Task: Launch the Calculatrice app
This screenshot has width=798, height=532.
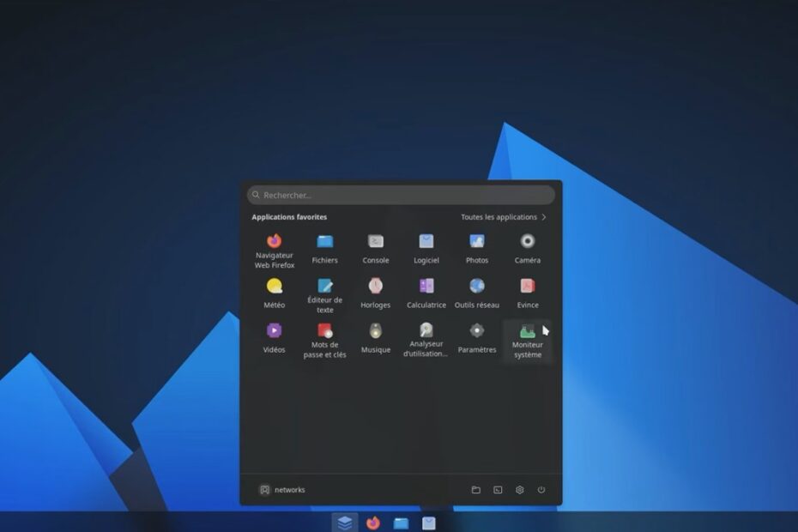Action: (426, 287)
